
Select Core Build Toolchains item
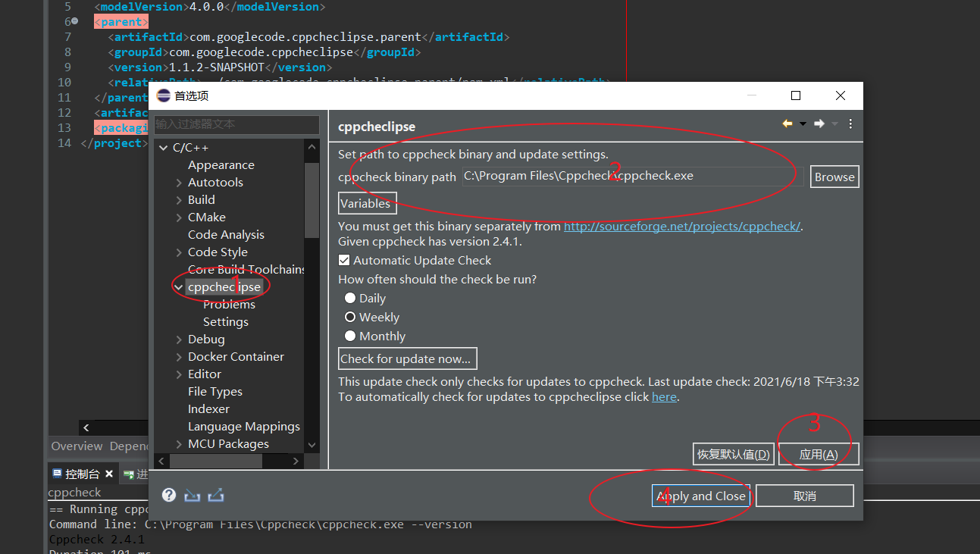(x=246, y=270)
